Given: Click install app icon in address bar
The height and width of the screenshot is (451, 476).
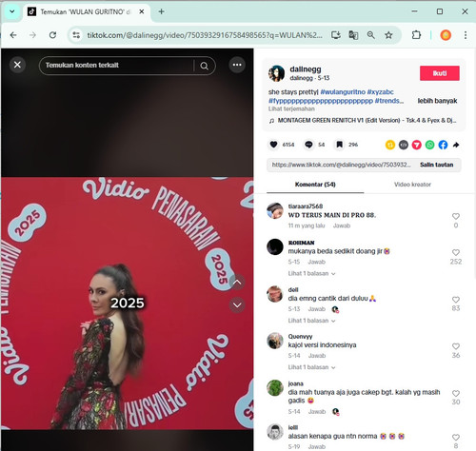Looking at the screenshot, I should [336, 35].
